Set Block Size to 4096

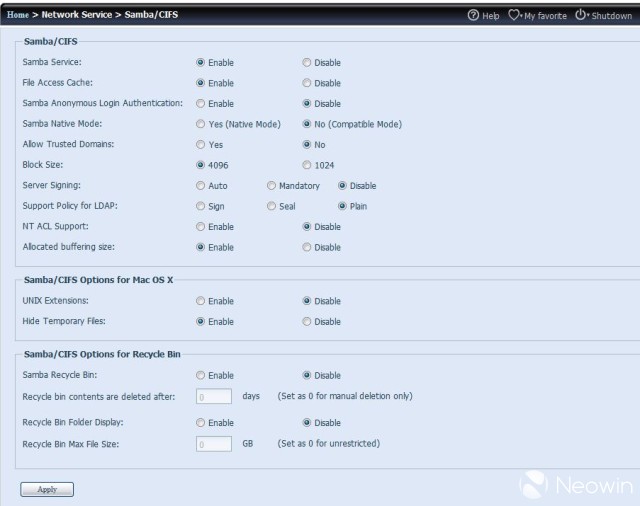tap(200, 165)
